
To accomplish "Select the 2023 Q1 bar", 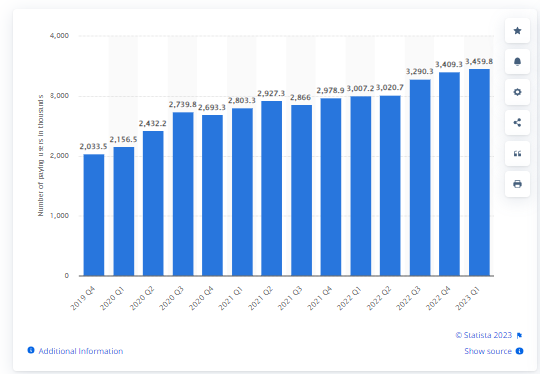I will click(479, 172).
